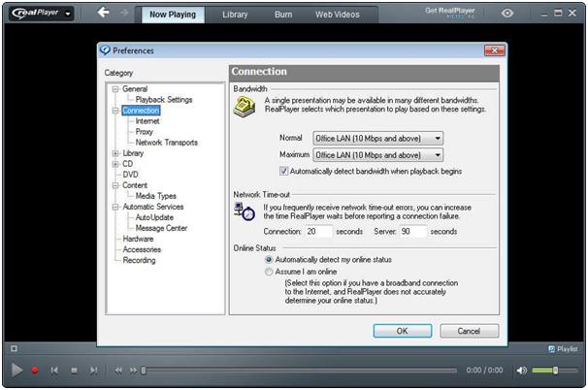
Task: Click the Network Time-out clock icon
Action: click(245, 211)
